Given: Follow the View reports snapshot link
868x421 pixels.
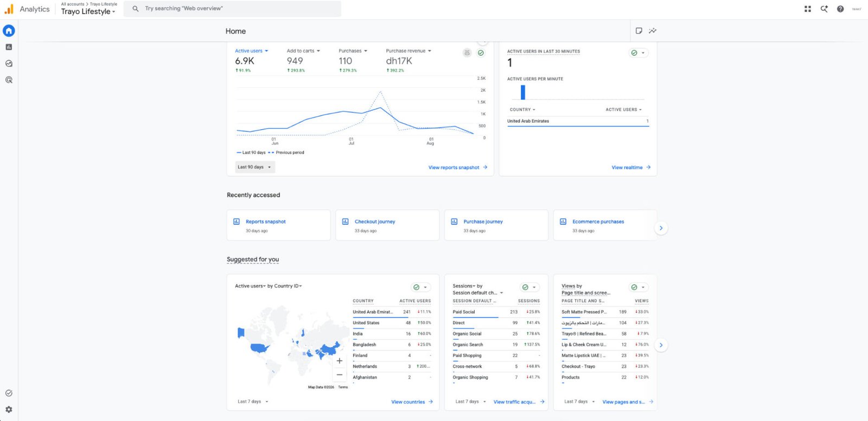Looking at the screenshot, I should 458,168.
